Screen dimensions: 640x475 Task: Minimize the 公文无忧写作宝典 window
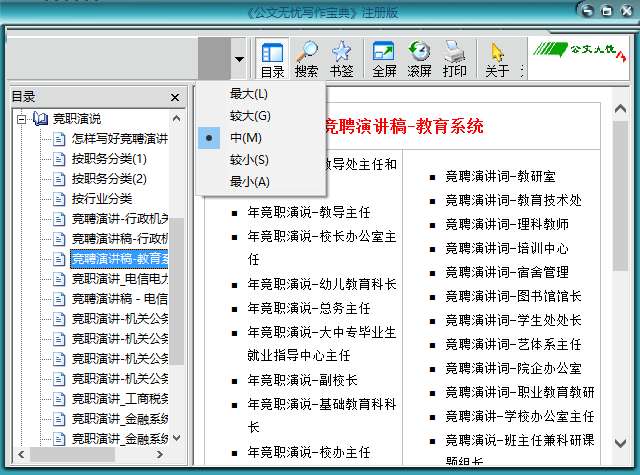click(x=588, y=11)
